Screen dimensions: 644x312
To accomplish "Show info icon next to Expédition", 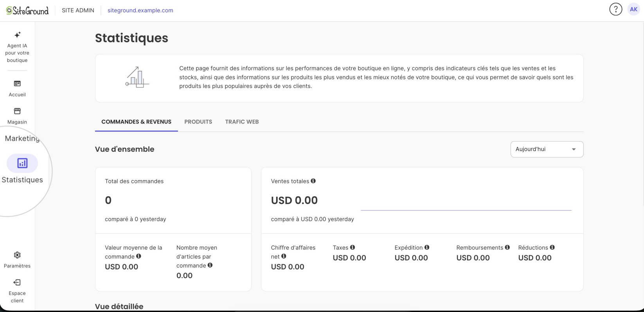I will 427,247.
